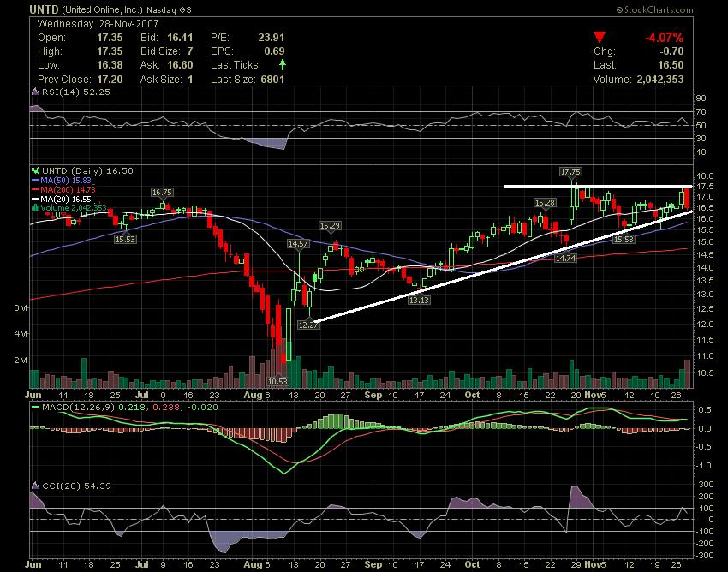Click the MA(20) 16.55 legend text
Image resolution: width=728 pixels, height=572 pixels.
tap(65, 200)
